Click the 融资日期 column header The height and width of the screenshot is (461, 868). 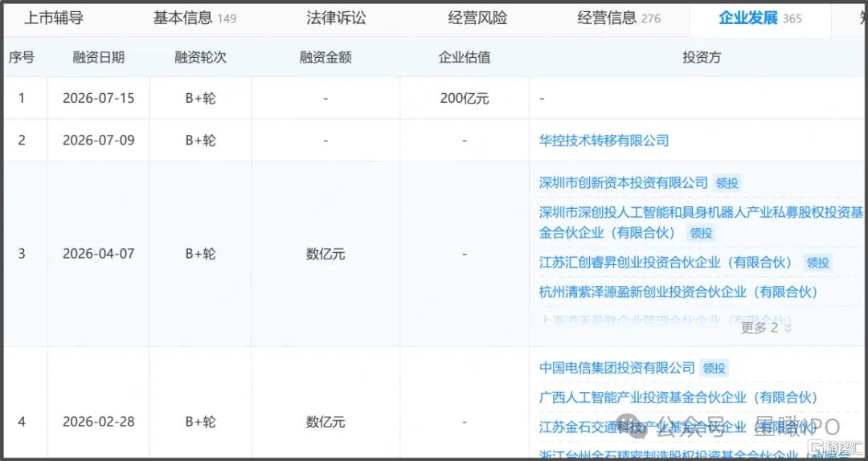99,57
